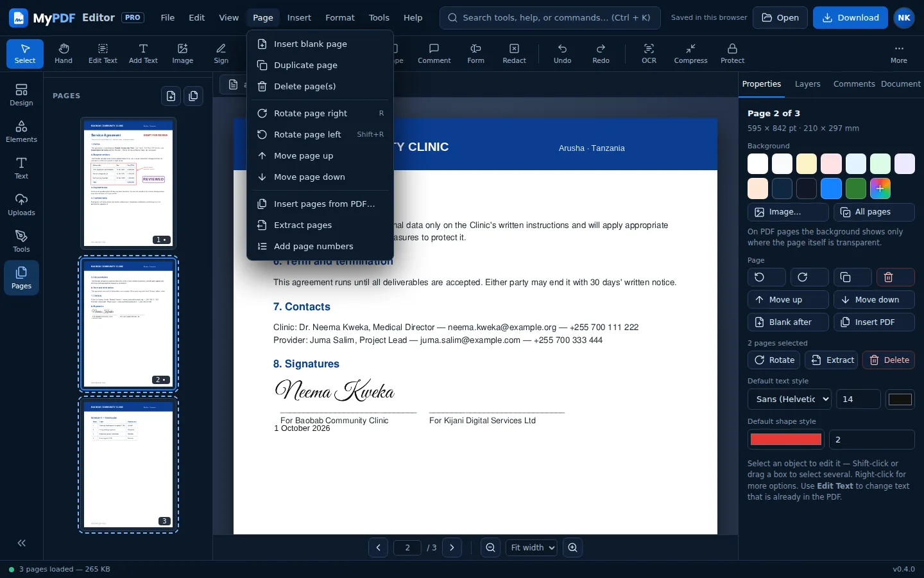
Task: Focus the search tools and commands field
Action: click(x=550, y=18)
